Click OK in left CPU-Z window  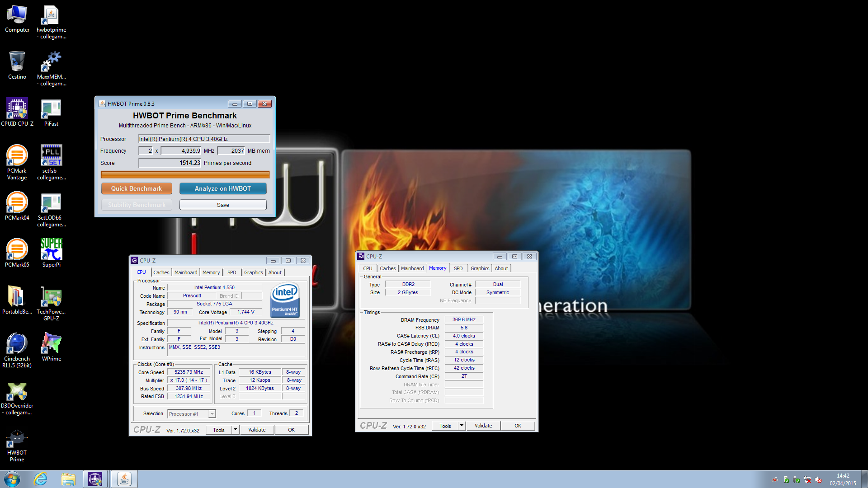pos(292,430)
